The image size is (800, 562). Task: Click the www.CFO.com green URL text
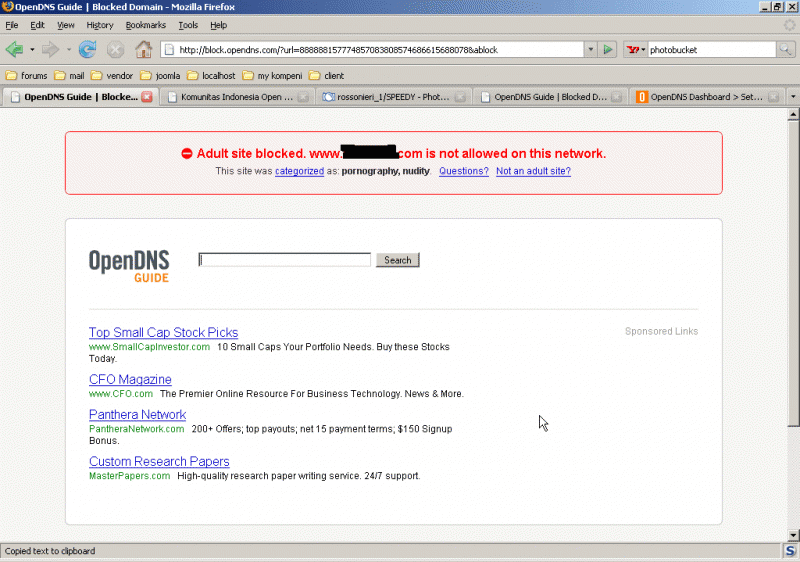[121, 394]
